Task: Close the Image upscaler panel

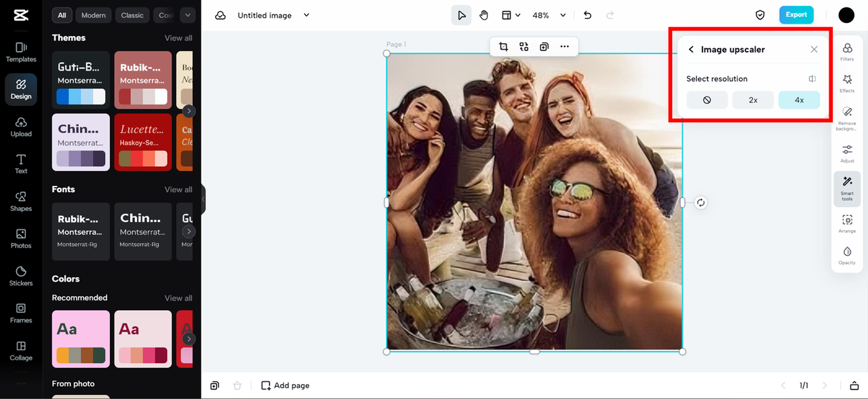Action: tap(814, 50)
